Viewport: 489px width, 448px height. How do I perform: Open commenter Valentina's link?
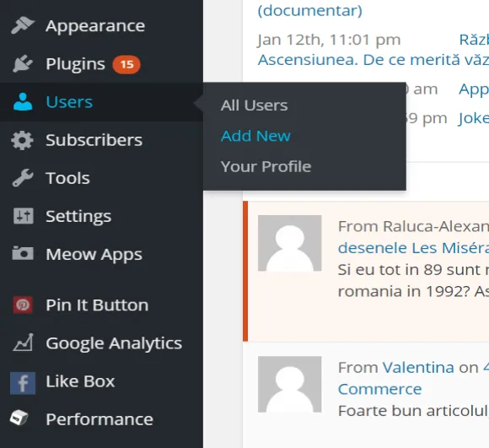[x=418, y=367]
